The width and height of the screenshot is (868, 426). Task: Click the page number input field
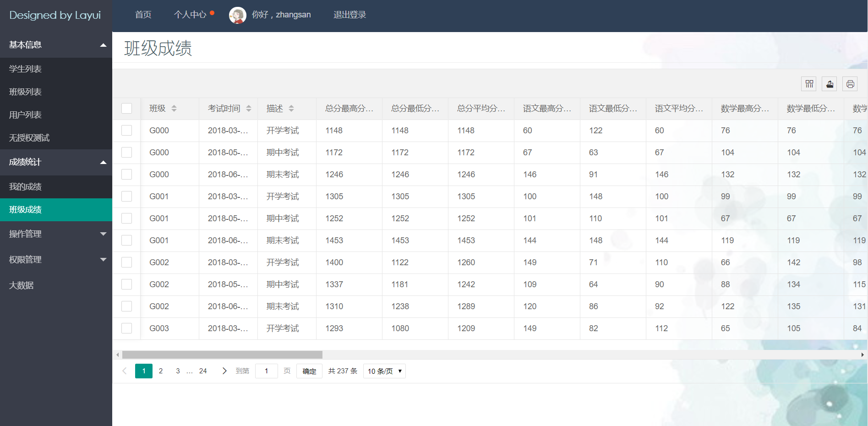pyautogui.click(x=266, y=371)
